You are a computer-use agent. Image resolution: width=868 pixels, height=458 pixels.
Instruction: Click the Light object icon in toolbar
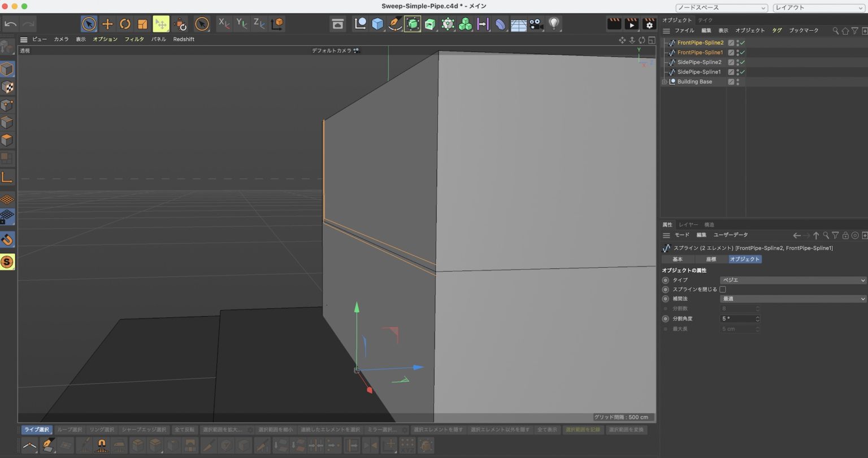(553, 24)
